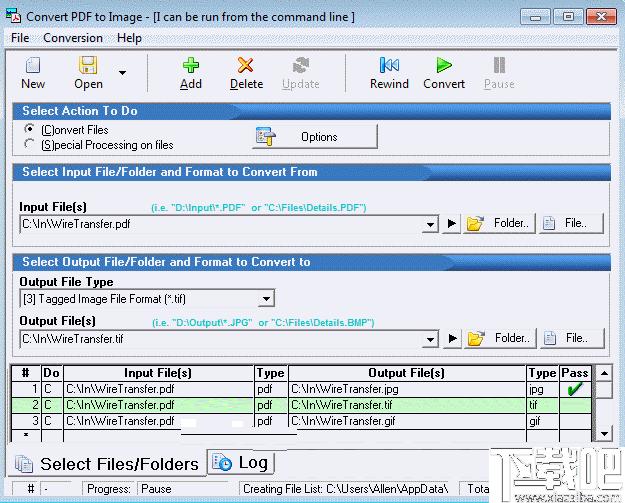Click row 1 input C:\In\WireTransfer.pdf cell
Image resolution: width=625 pixels, height=503 pixels.
click(158, 389)
